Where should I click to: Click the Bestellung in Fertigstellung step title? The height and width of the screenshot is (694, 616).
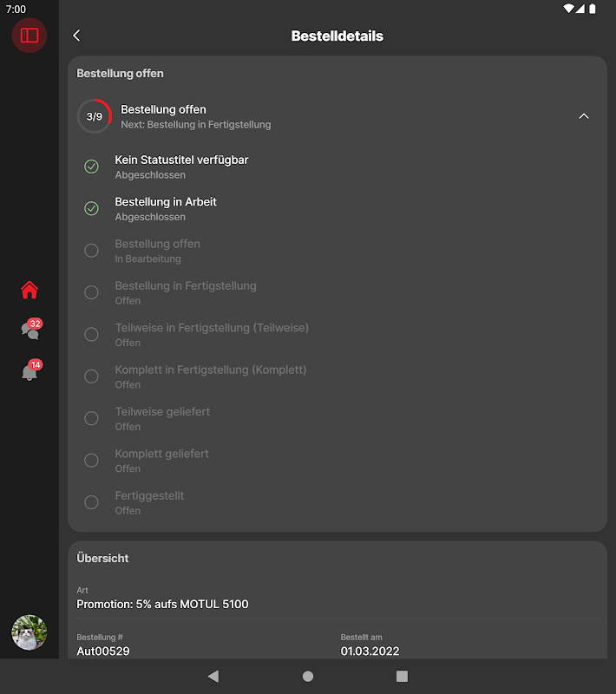pos(186,286)
